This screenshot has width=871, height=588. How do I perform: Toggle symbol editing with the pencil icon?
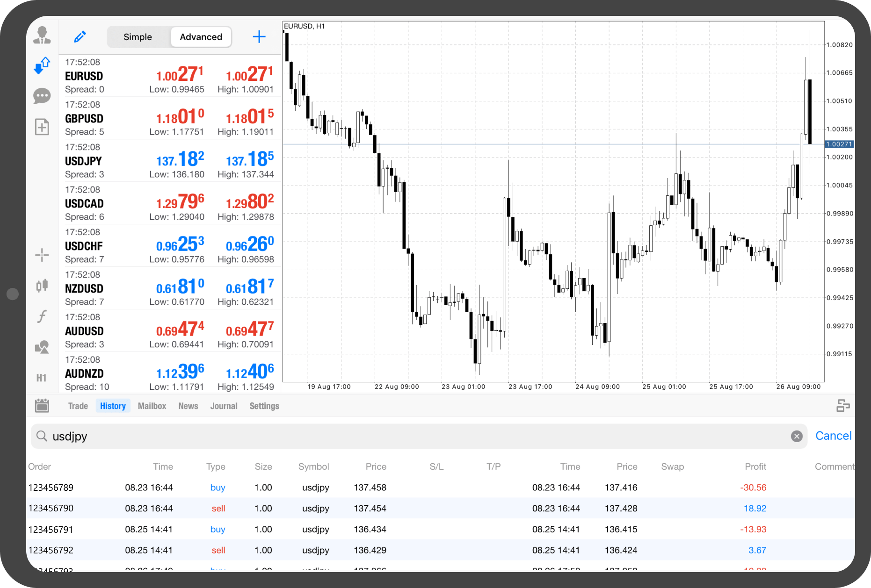click(x=80, y=36)
